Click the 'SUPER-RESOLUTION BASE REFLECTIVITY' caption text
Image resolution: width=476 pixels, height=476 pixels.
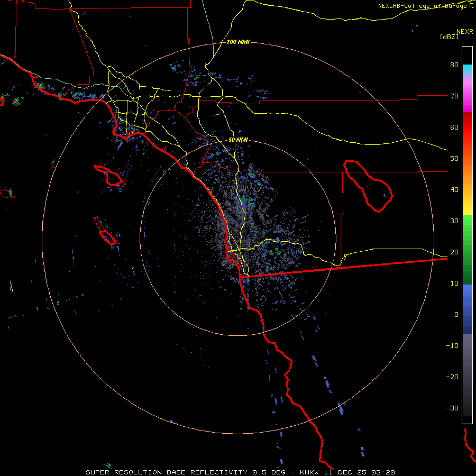click(167, 472)
